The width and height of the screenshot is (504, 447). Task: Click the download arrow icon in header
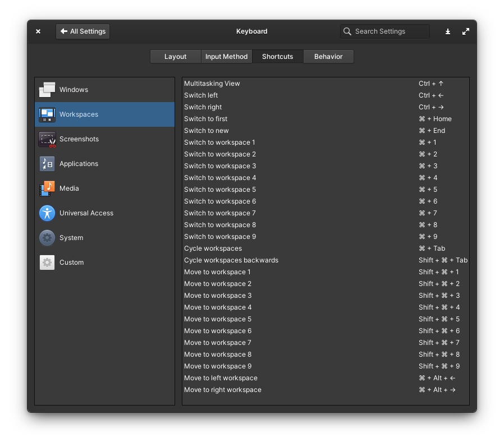tap(448, 31)
